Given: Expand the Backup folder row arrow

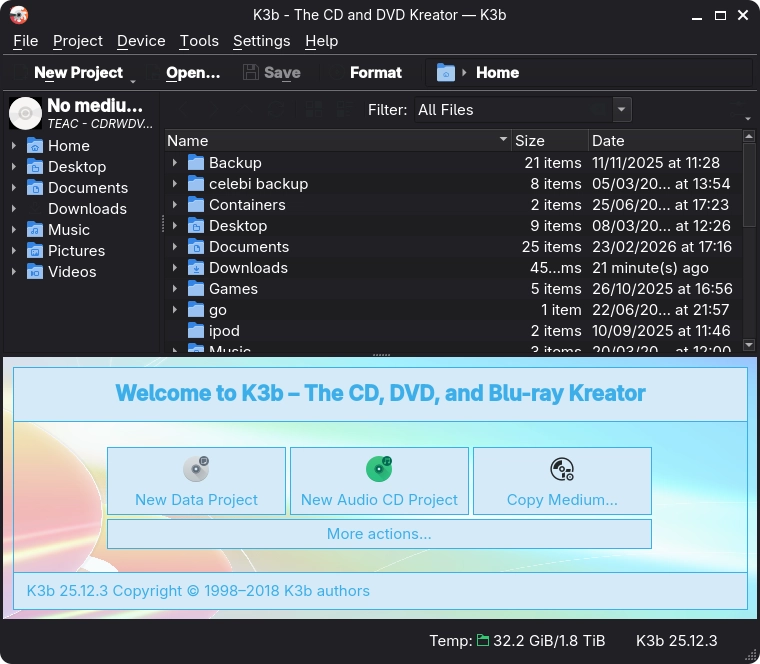Looking at the screenshot, I should click(x=175, y=163).
